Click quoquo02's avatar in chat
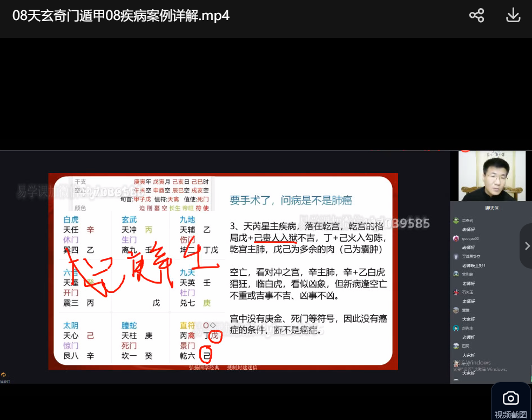The height and width of the screenshot is (420, 532). 456,238
